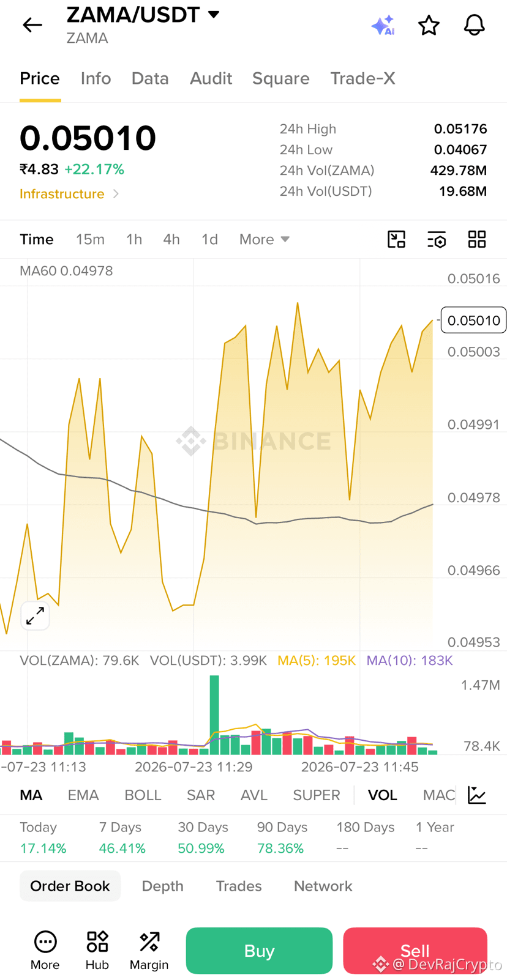Open the Audit tab
The height and width of the screenshot is (980, 507).
click(x=211, y=78)
